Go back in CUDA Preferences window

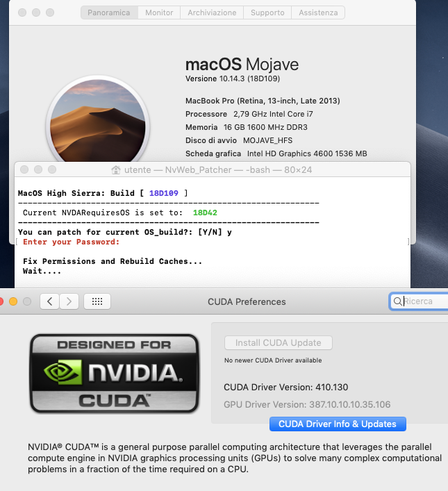49,301
